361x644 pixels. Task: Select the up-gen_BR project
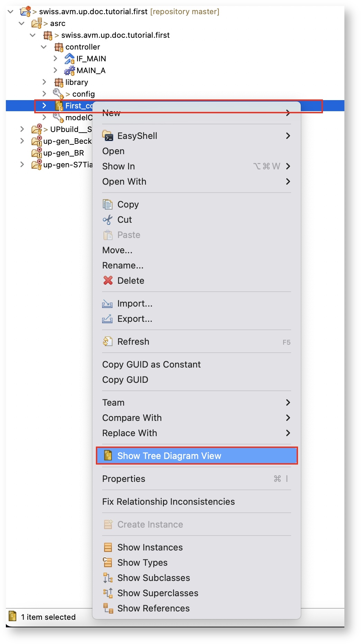[x=63, y=153]
